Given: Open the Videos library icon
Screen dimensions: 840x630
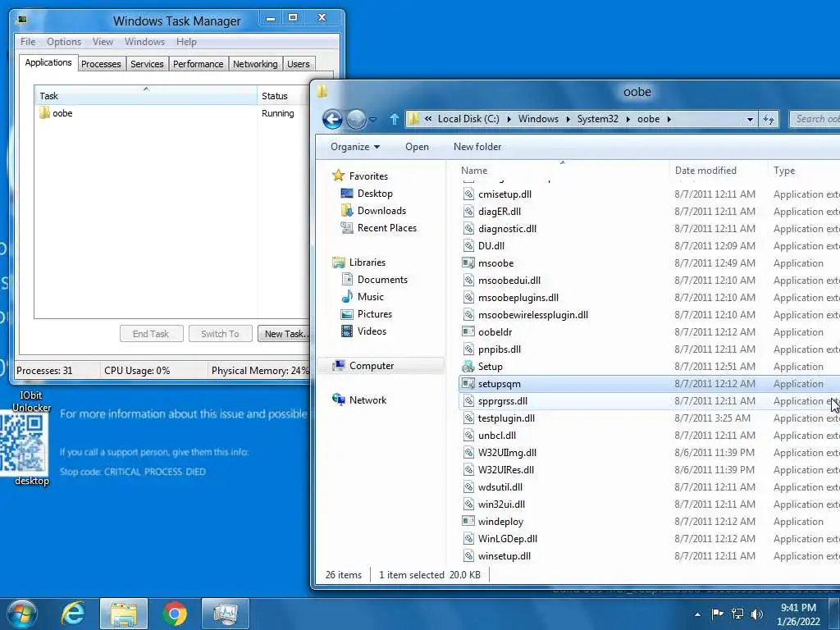Looking at the screenshot, I should [x=347, y=331].
